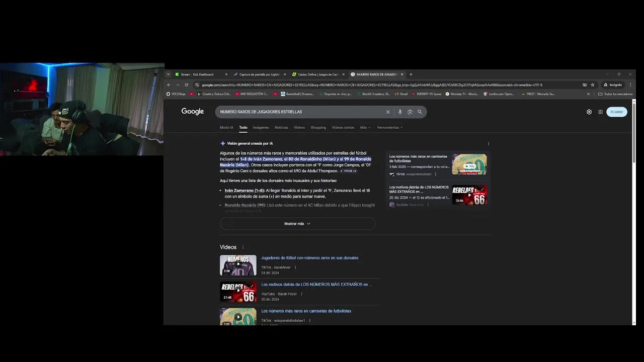Open the Lootie.com bookmark
The width and height of the screenshot is (644, 362).
click(499, 94)
